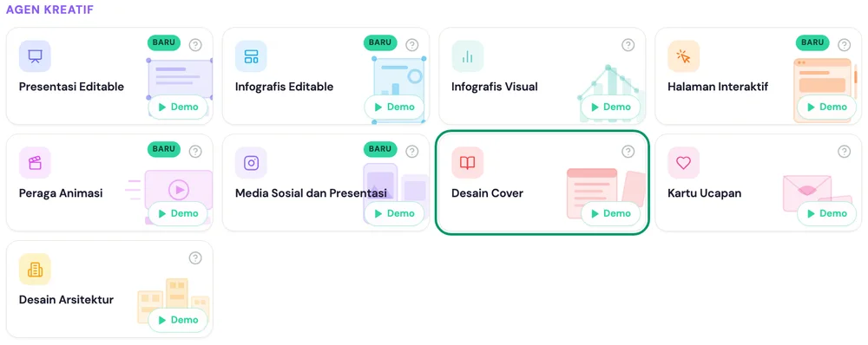The image size is (868, 345).
Task: Click the Kartu Ucapan heart icon
Action: click(x=684, y=163)
